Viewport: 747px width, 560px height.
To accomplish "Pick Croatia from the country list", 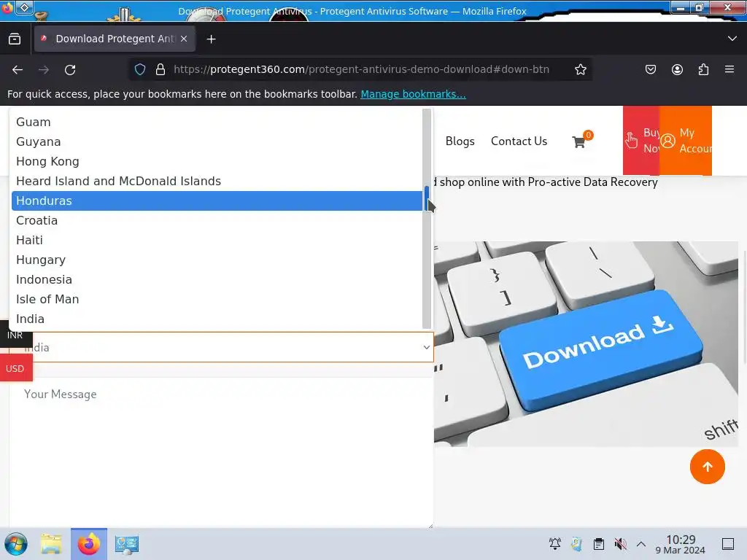I will (x=217, y=220).
